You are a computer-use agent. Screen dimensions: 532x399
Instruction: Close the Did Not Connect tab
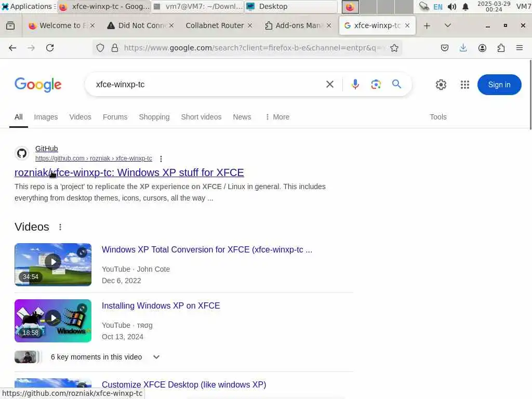point(171,25)
